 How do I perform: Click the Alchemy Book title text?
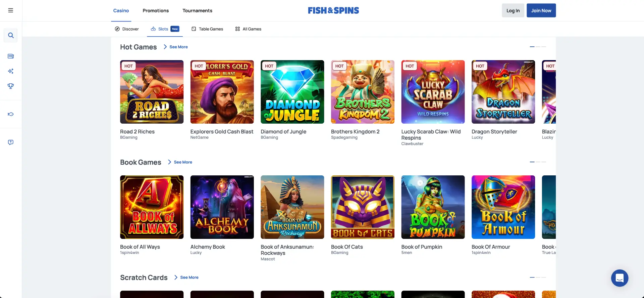(x=208, y=247)
